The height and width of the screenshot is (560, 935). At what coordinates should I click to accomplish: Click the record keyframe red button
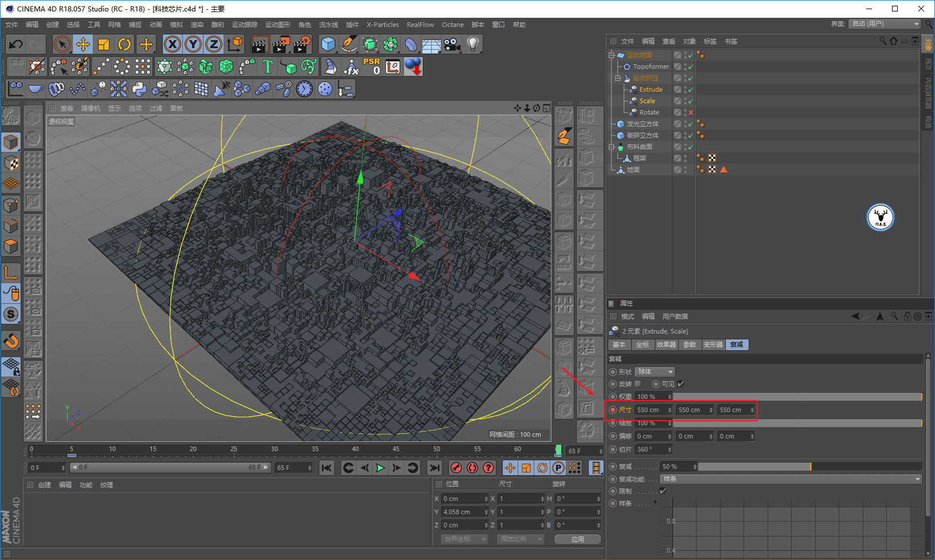tap(456, 468)
